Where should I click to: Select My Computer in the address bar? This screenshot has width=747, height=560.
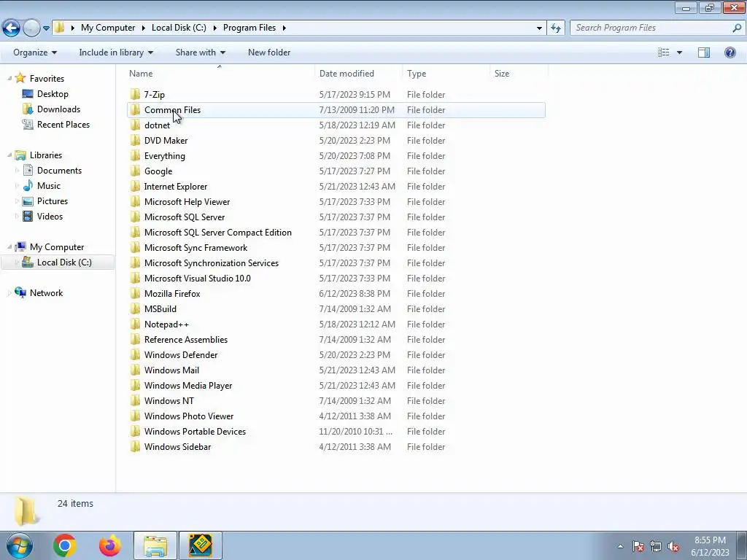tap(108, 28)
